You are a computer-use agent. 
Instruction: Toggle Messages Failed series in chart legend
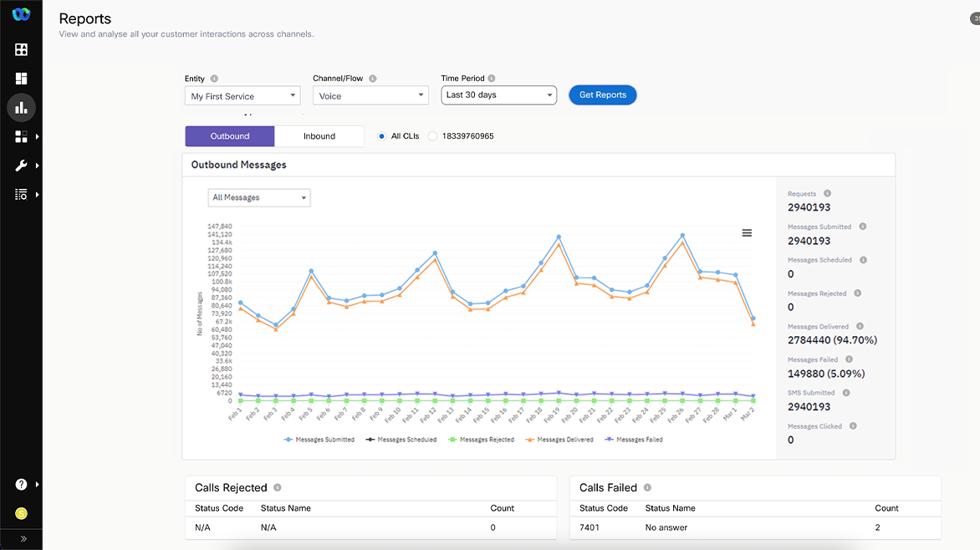click(634, 440)
